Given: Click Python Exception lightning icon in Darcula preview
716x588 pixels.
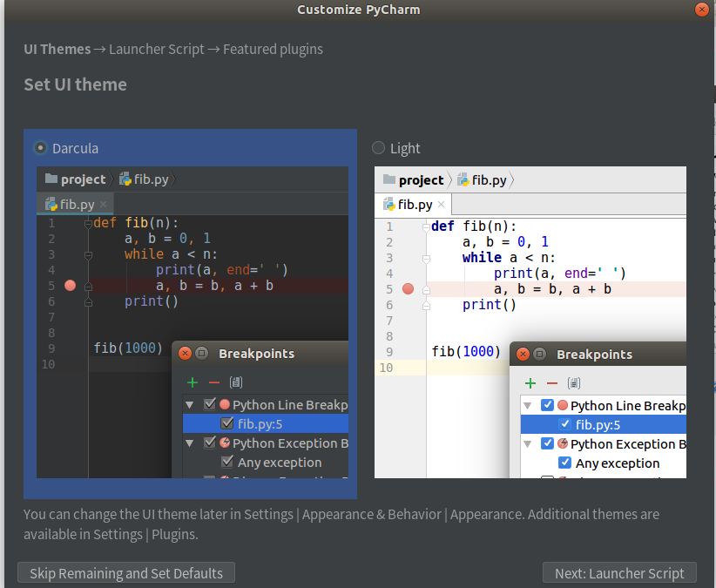Looking at the screenshot, I should [224, 443].
